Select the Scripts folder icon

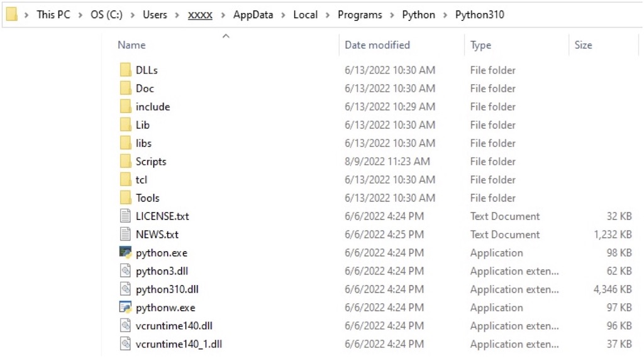(x=126, y=161)
